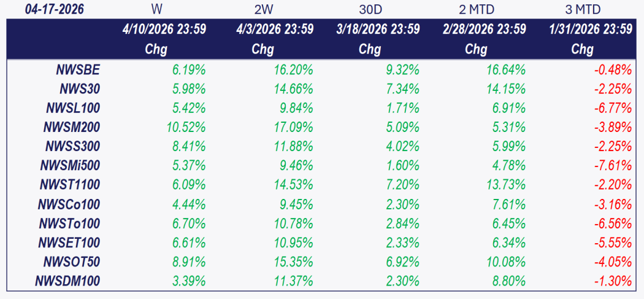Select the 16.64% cell in NWSBE row
This screenshot has width=644, height=299.
pyautogui.click(x=505, y=70)
